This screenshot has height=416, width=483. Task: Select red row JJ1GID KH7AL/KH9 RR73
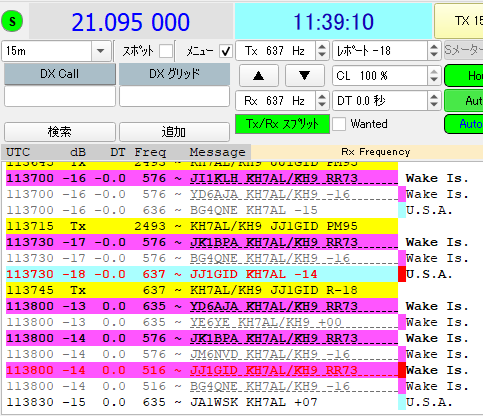(x=202, y=370)
